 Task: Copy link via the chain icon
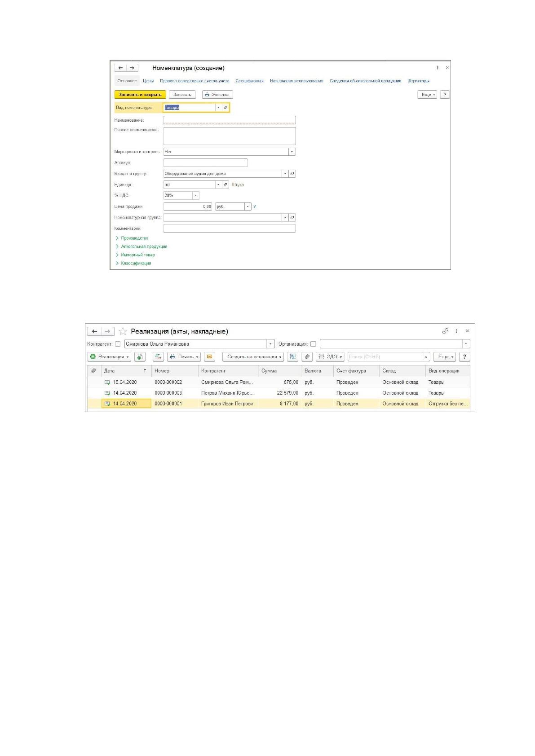click(445, 331)
